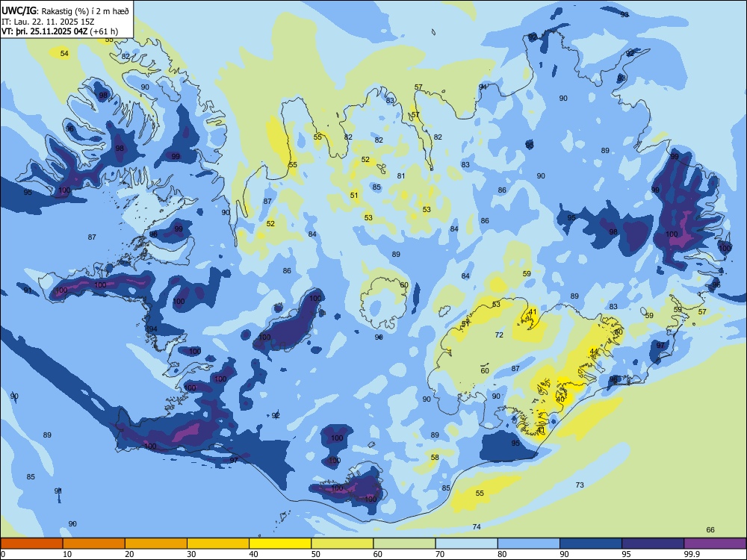Click the medium blue 80–90 legend swatch
The height and width of the screenshot is (560, 747).
[x=529, y=544]
